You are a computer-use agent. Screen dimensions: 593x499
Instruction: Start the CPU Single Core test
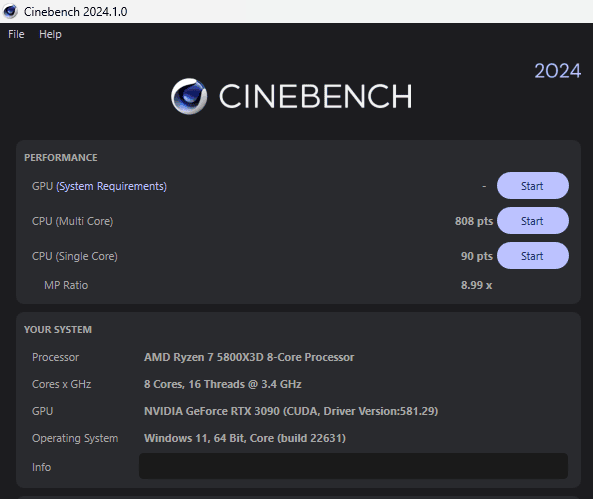coord(532,256)
